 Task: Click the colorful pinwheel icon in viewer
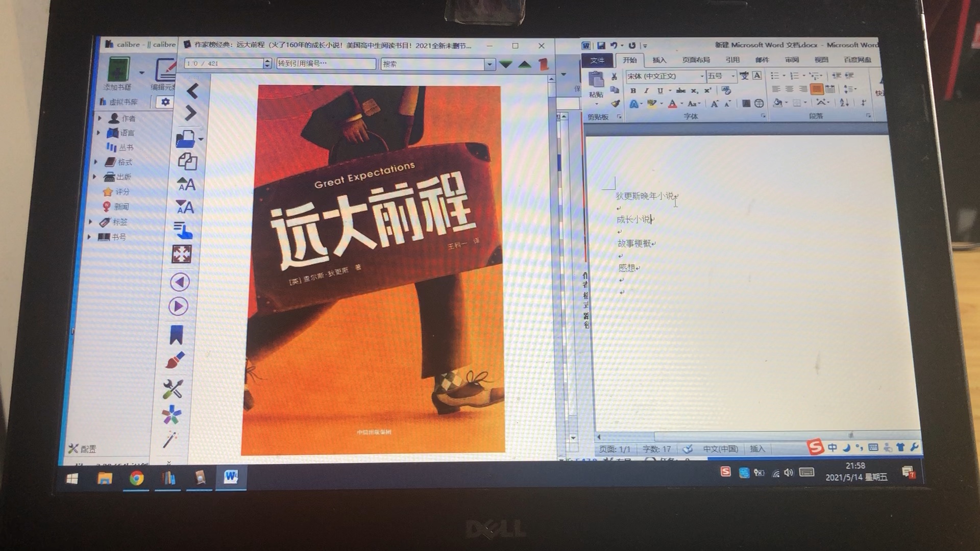click(171, 415)
